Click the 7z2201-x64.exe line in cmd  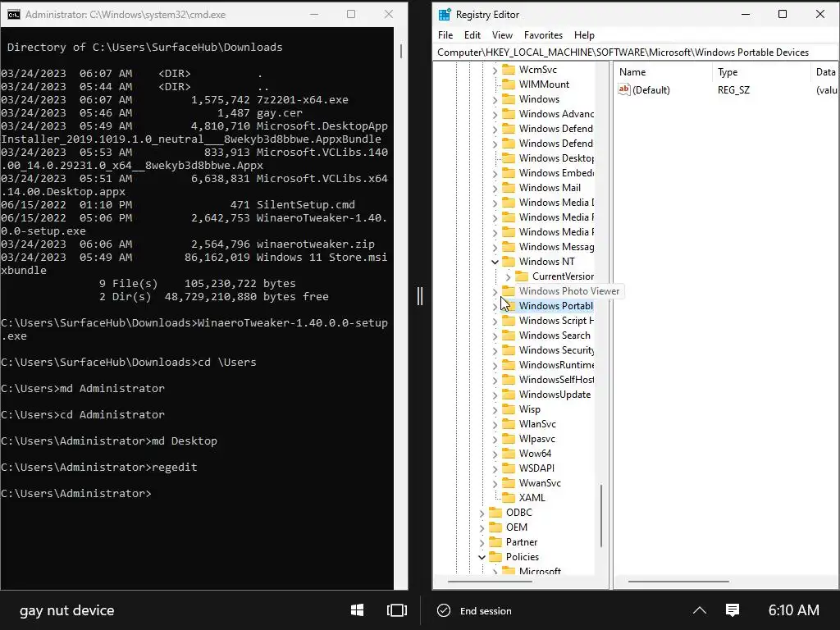click(x=175, y=99)
